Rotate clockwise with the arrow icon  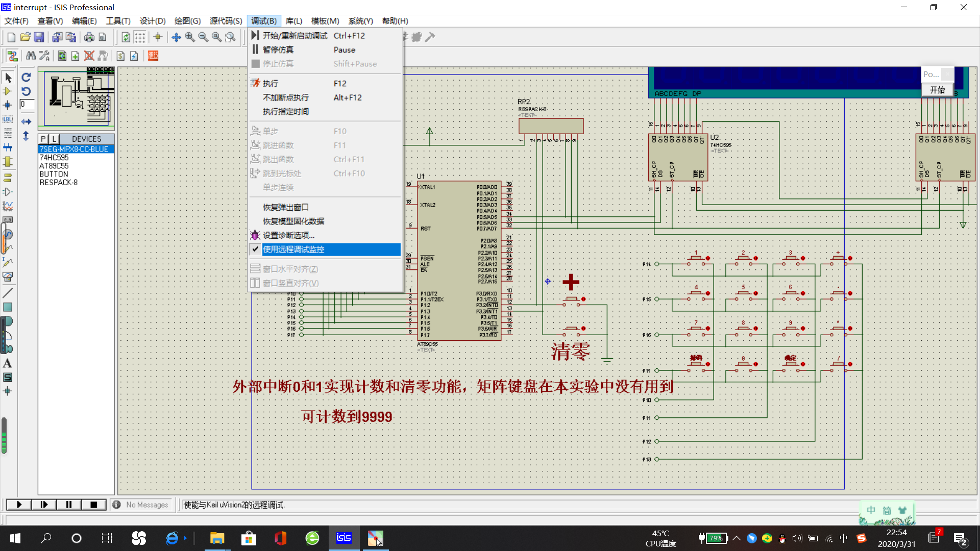(26, 77)
